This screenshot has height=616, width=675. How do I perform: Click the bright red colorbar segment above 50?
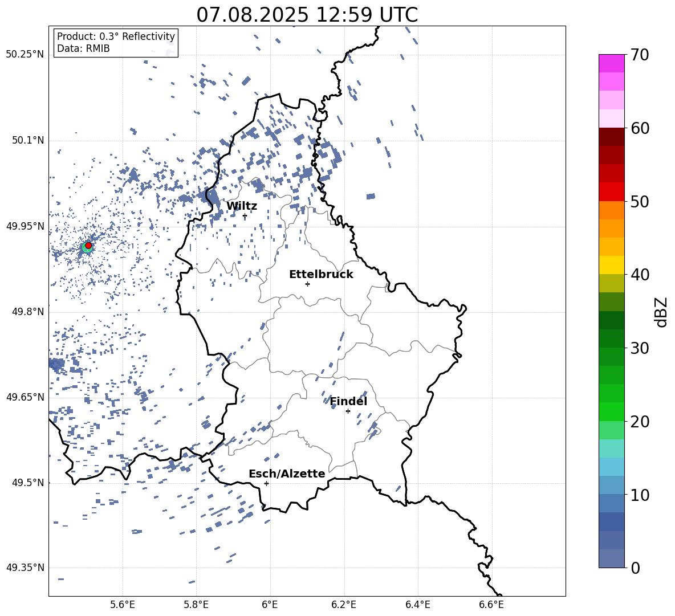pos(611,192)
